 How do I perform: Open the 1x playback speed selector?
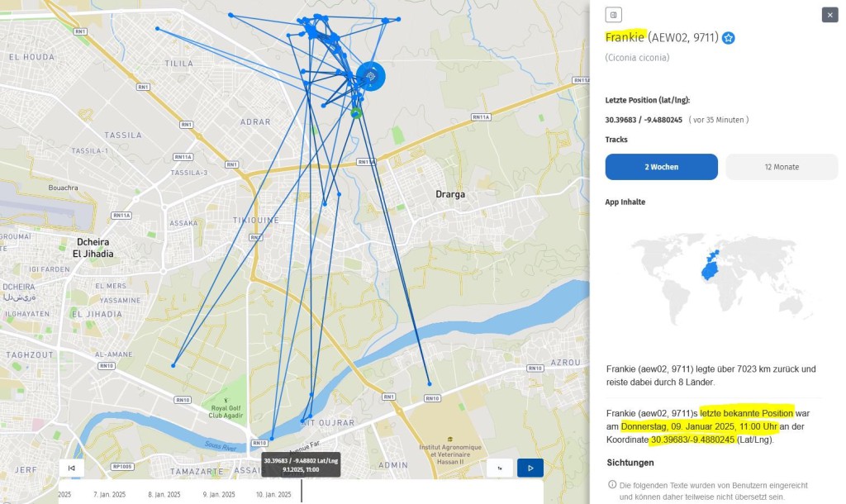coord(500,468)
